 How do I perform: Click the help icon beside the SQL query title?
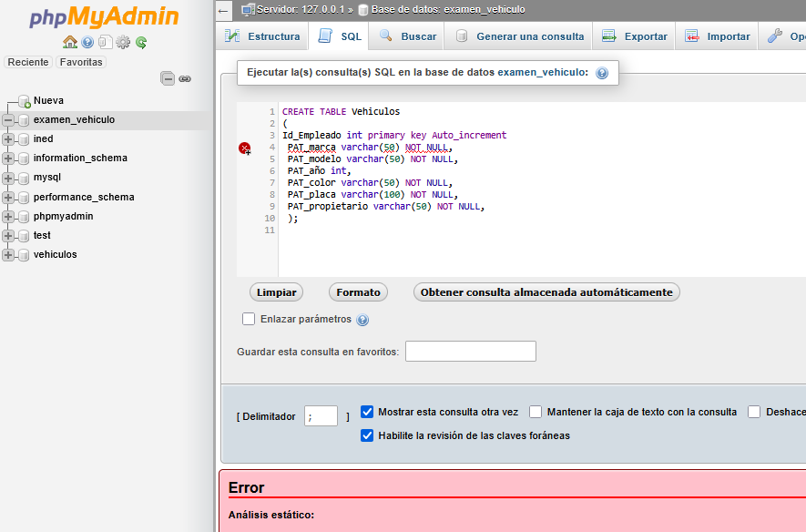click(602, 73)
